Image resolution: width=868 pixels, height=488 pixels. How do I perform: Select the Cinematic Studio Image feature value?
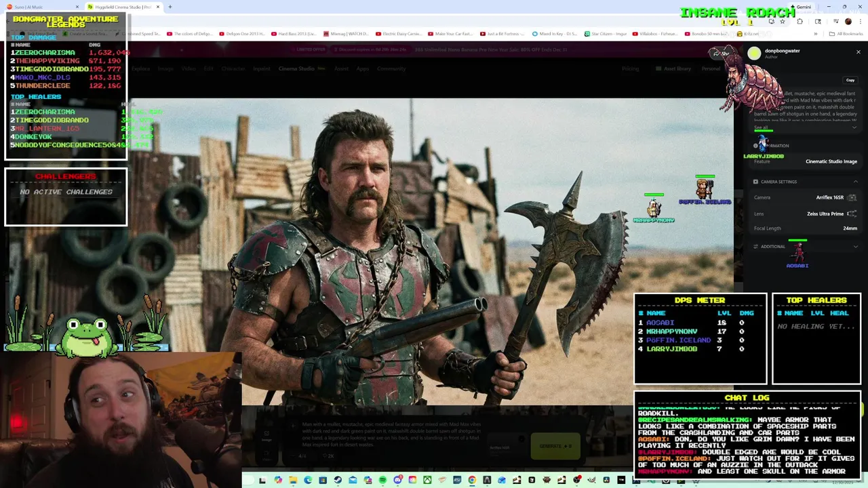831,161
